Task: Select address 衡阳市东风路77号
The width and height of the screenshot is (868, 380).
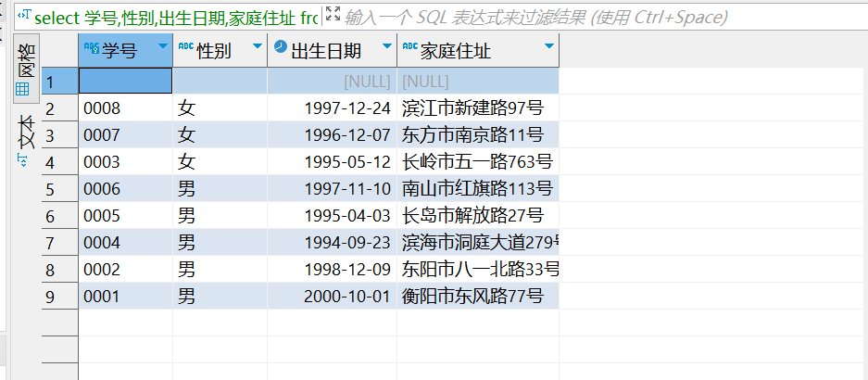Action: pos(478,297)
